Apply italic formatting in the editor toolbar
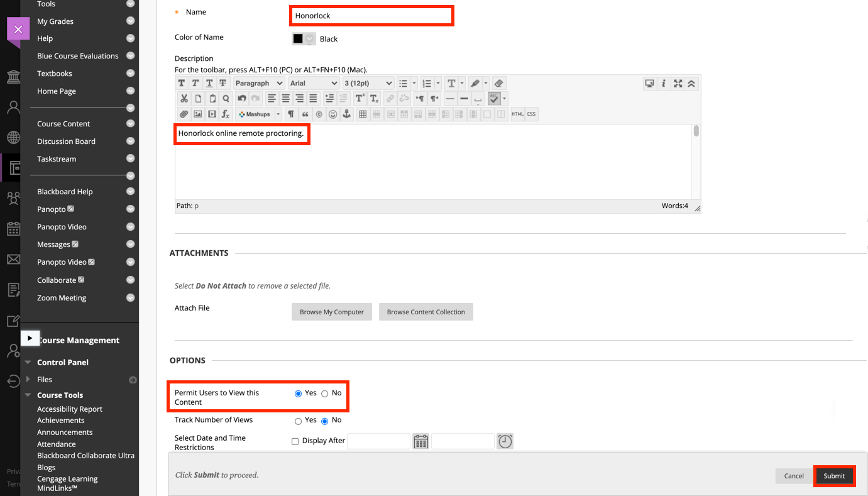The height and width of the screenshot is (496, 868). coord(195,83)
